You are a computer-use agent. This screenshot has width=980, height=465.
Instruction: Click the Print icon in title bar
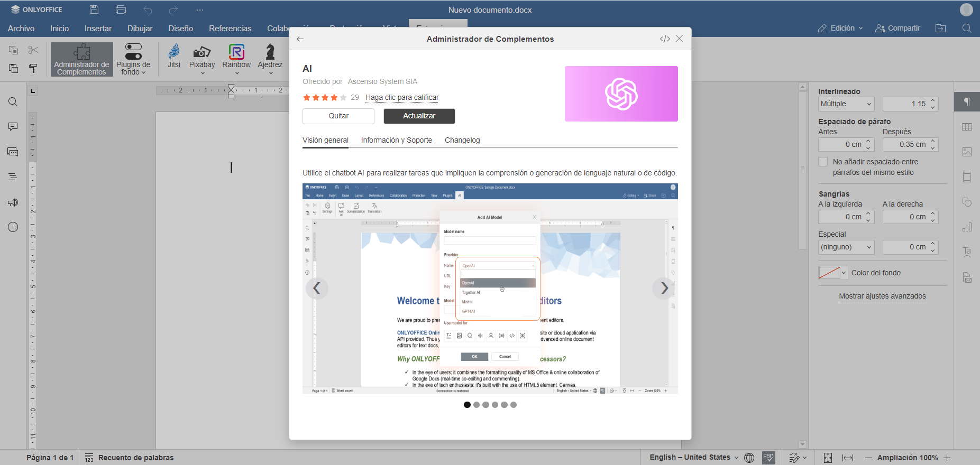[121, 10]
